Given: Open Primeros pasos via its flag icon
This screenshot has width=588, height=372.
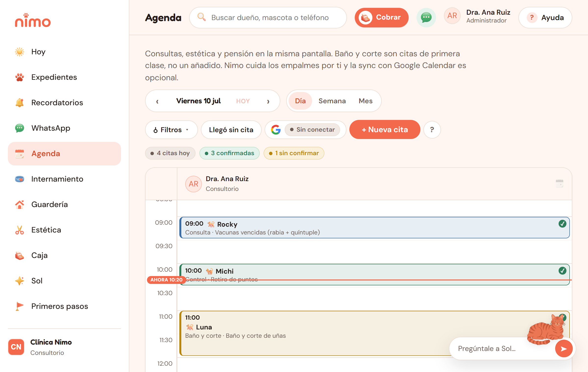Looking at the screenshot, I should [20, 306].
